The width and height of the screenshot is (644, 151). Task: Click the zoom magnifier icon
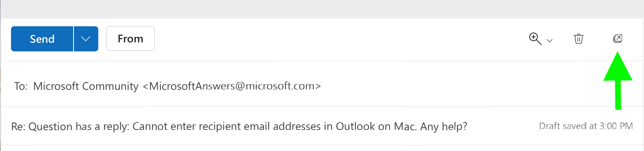coord(535,39)
